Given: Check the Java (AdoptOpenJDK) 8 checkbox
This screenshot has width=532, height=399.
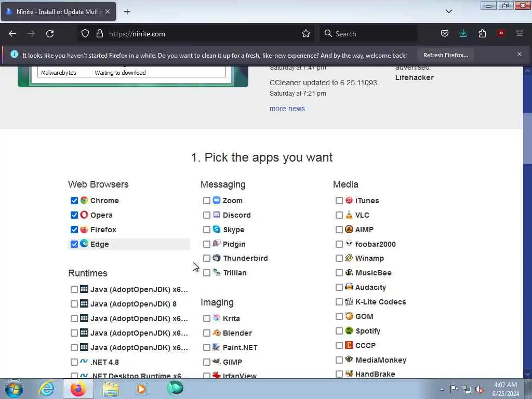Looking at the screenshot, I should coord(74,304).
